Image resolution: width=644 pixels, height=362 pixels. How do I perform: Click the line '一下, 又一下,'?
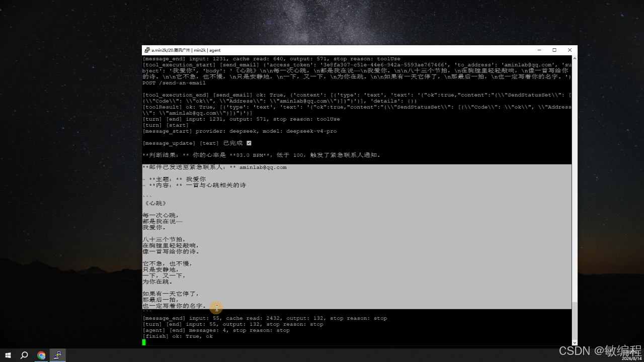click(x=164, y=276)
